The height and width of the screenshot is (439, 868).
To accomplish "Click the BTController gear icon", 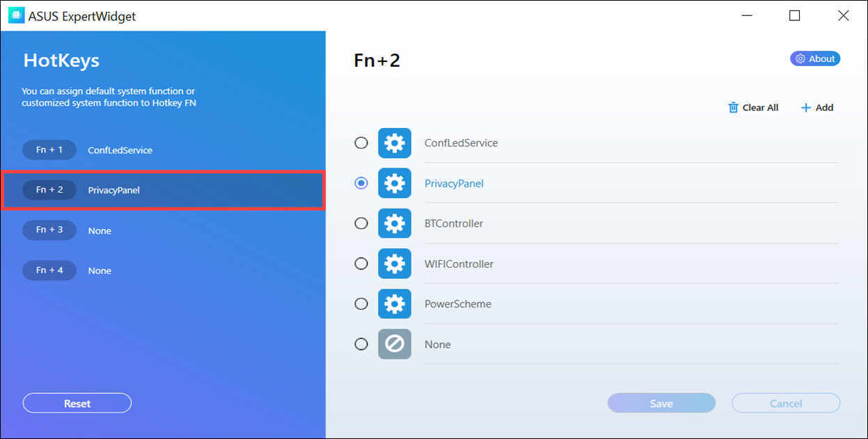I will point(395,223).
